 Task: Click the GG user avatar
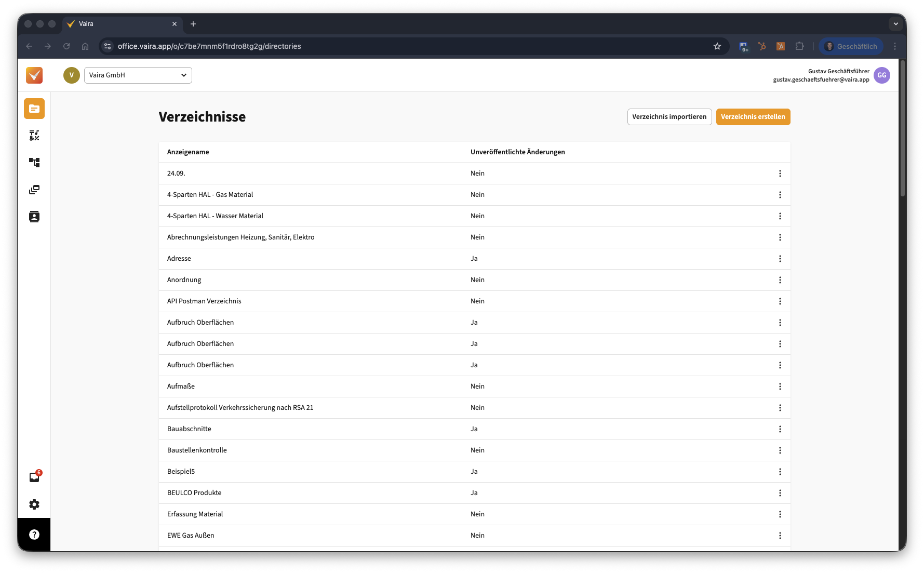(x=881, y=75)
